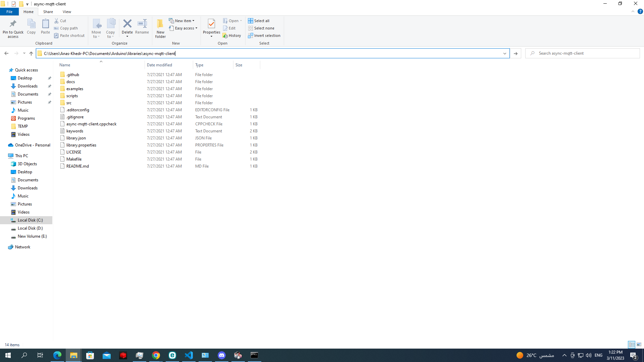Open Quick access in navigation pane
This screenshot has height=362, width=644.
click(x=26, y=70)
